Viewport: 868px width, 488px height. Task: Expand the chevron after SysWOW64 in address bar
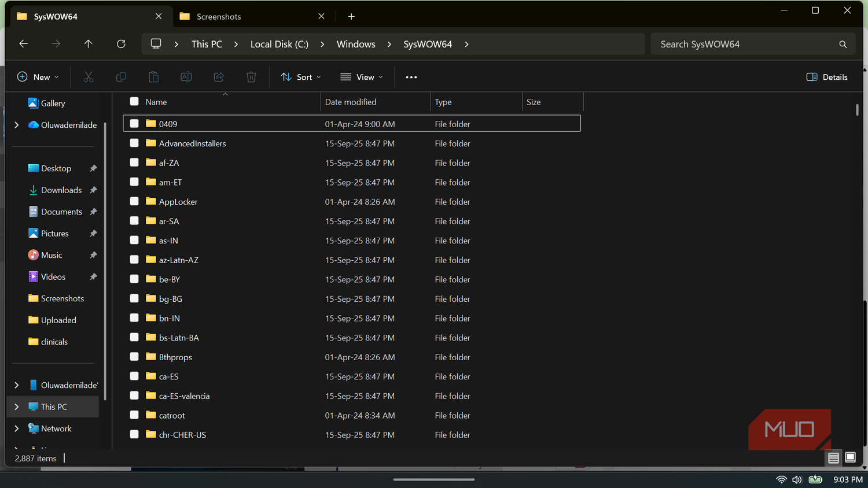pyautogui.click(x=466, y=45)
